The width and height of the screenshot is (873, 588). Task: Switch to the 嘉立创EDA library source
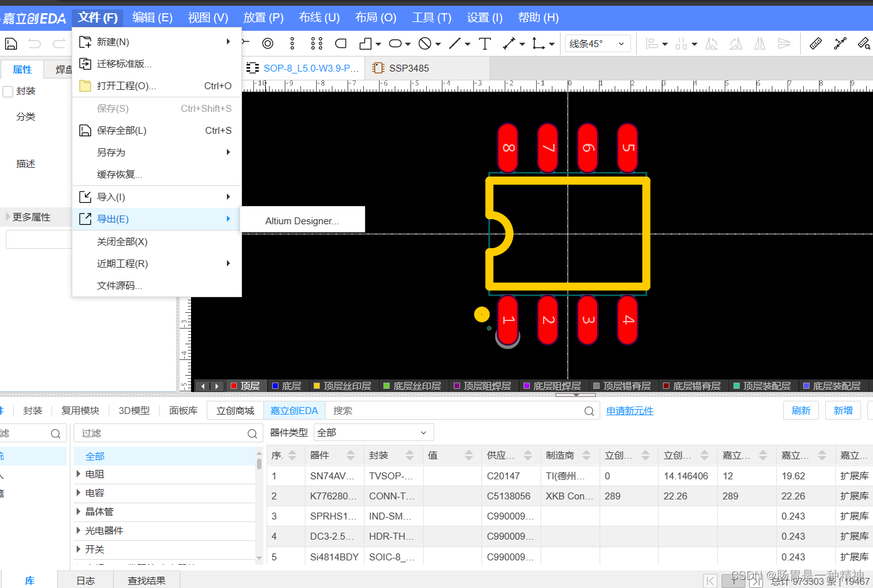294,411
